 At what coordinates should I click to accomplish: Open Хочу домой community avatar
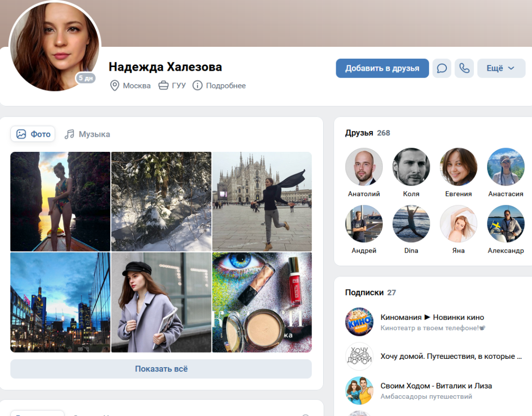click(x=360, y=356)
